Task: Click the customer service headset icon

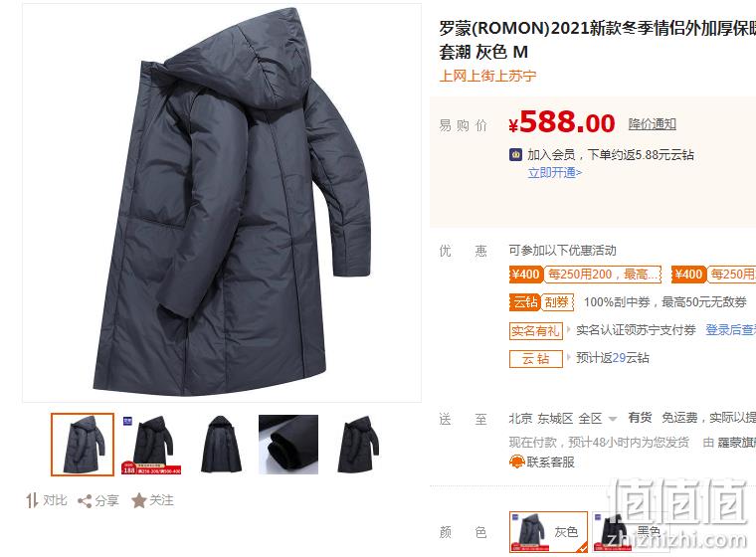Action: [517, 462]
